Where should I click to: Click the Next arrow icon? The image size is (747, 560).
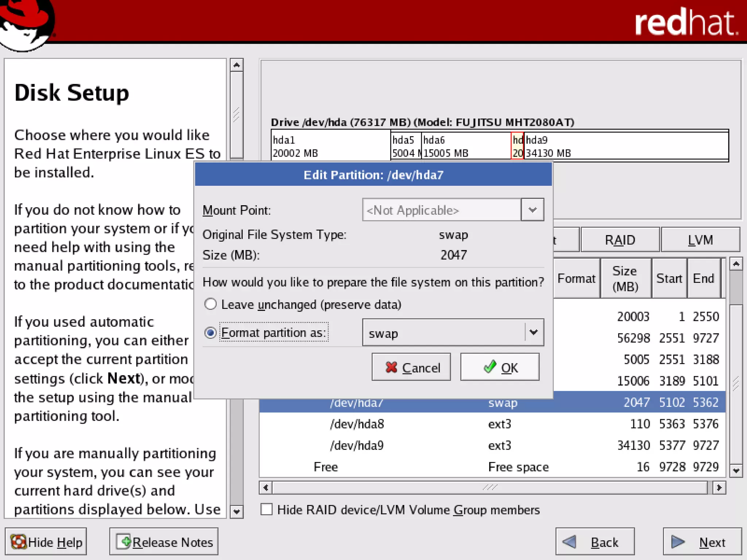coord(678,542)
